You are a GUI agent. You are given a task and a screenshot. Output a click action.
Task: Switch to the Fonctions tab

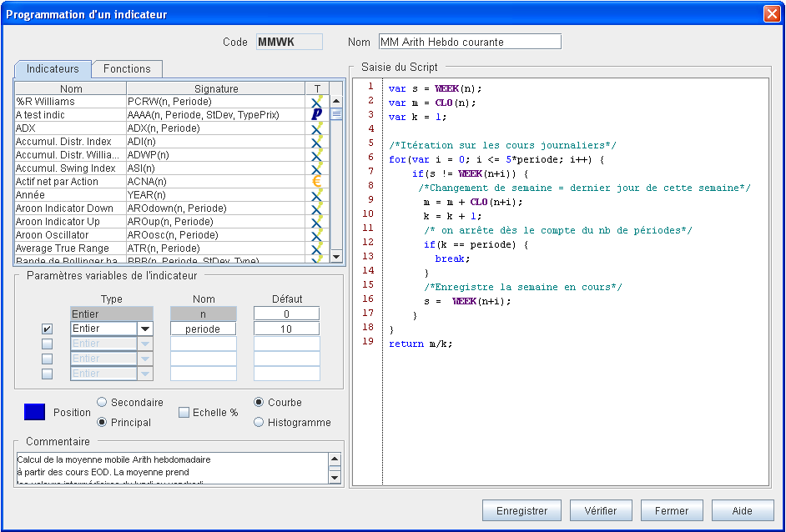127,69
